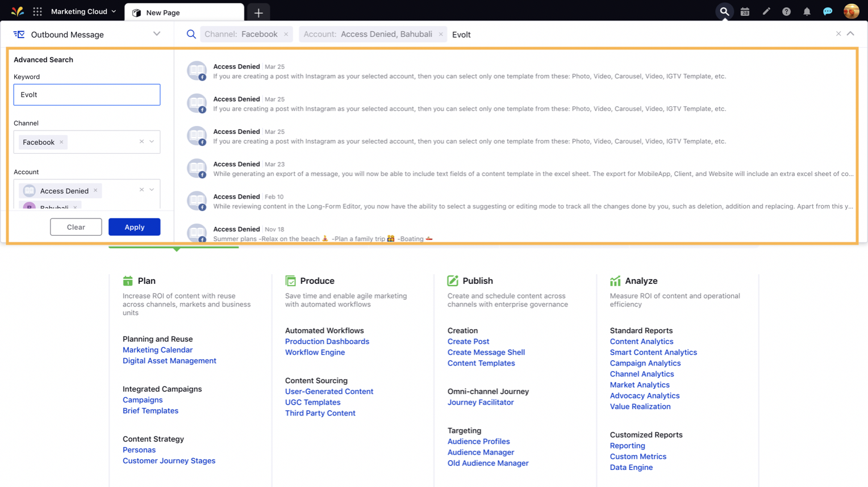The width and height of the screenshot is (868, 487).
Task: Open Custom Metrics link
Action: (x=638, y=456)
